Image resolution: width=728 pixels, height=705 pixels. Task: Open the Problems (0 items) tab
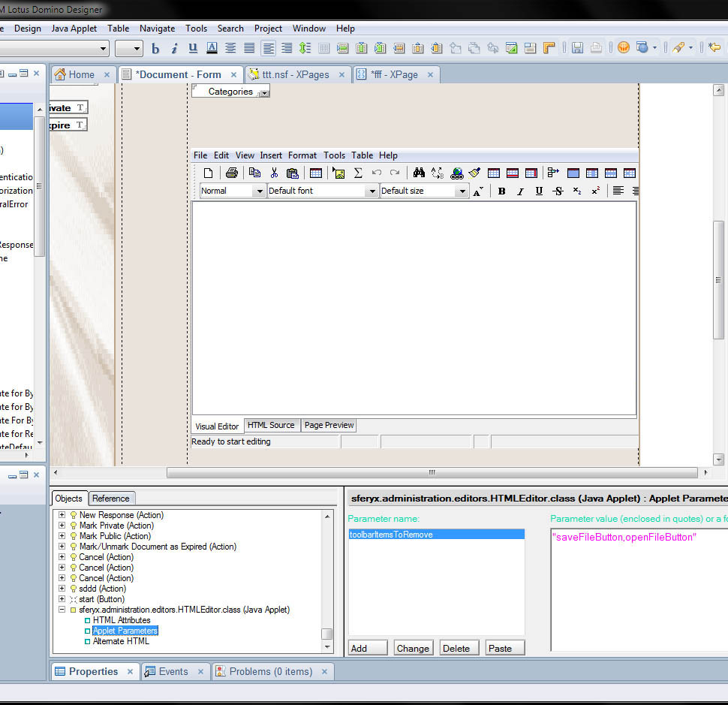tap(271, 671)
